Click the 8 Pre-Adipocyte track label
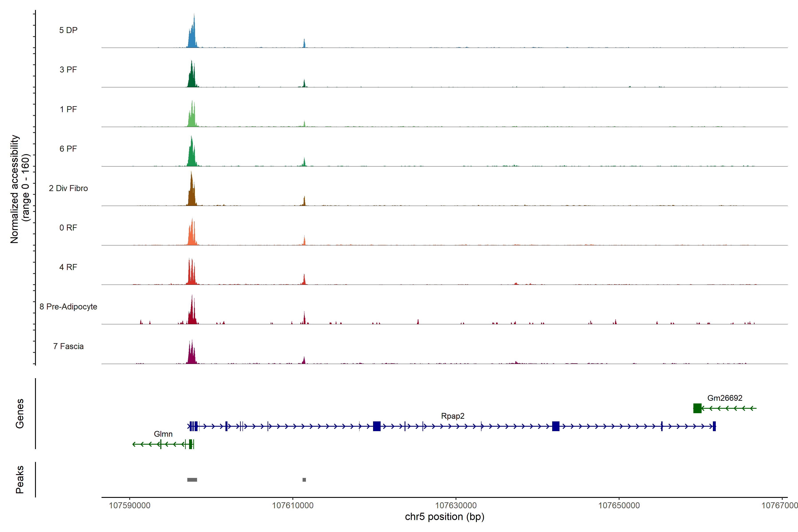Screen dimensions: 798x532 (68, 307)
